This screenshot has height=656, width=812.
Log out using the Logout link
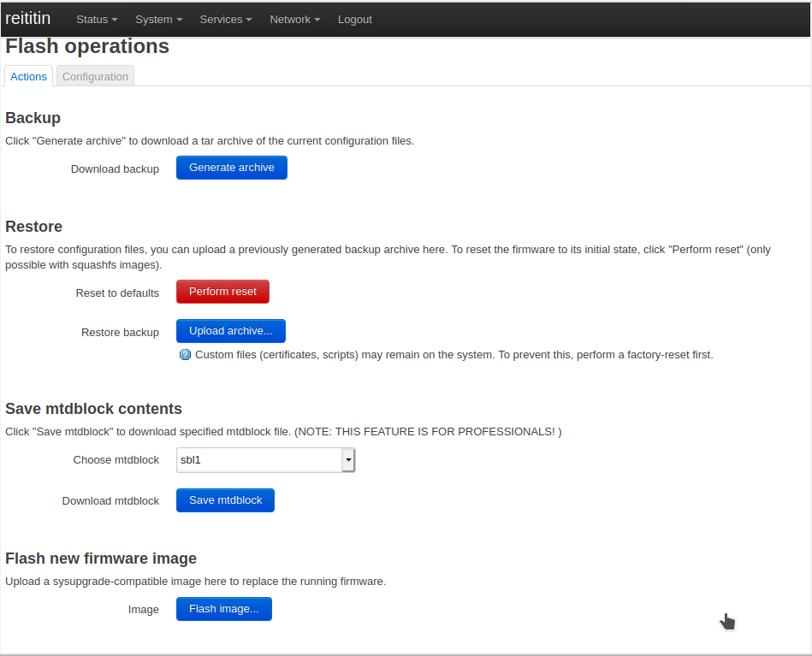point(354,19)
